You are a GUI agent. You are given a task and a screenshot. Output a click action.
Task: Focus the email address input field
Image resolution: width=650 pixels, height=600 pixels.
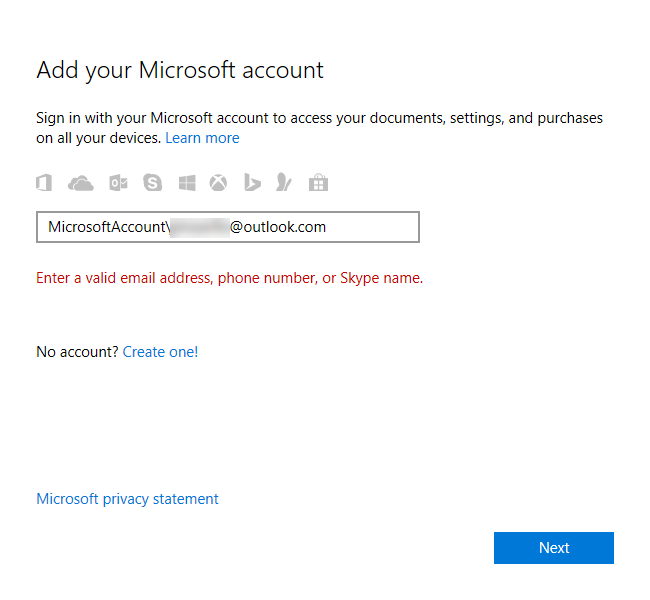(x=228, y=227)
